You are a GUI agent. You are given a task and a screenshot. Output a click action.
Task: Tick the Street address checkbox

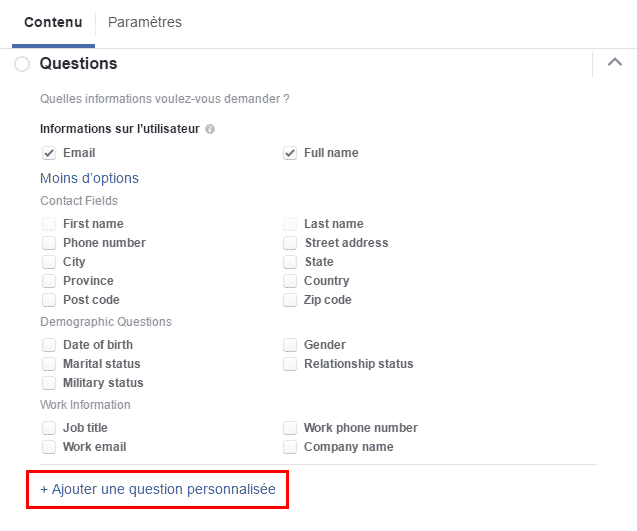[290, 243]
